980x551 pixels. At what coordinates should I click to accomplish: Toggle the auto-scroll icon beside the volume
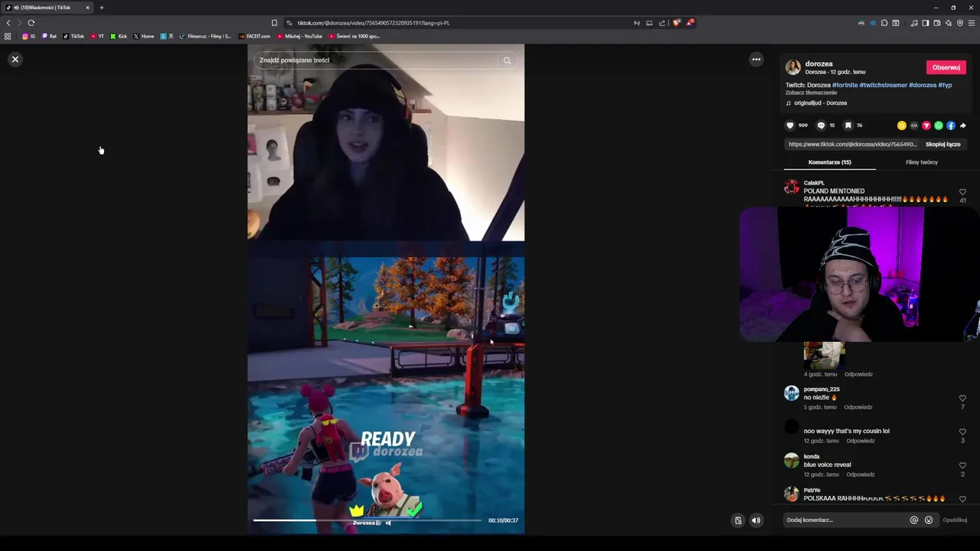pos(738,520)
